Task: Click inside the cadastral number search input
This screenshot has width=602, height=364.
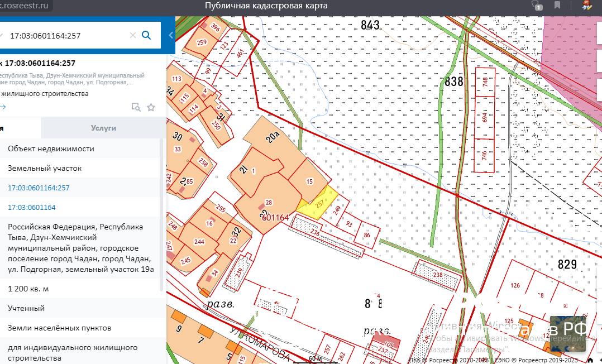Action: click(x=67, y=36)
